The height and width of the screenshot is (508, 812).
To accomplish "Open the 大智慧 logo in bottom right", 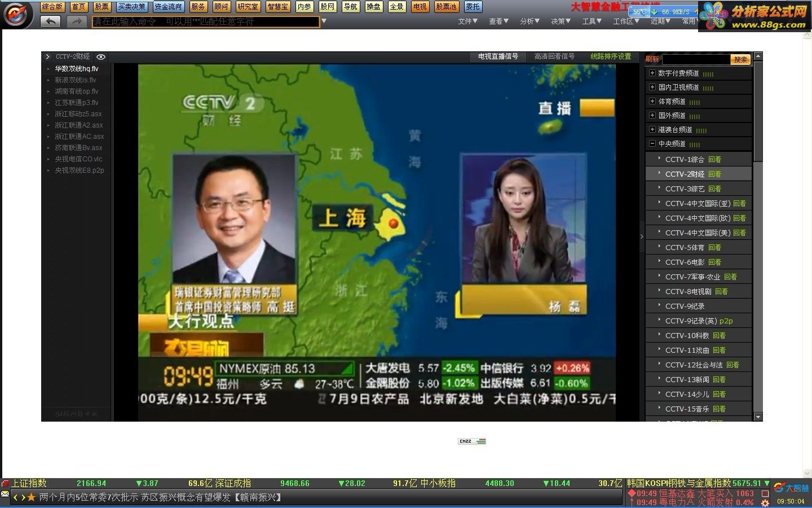I will 792,488.
